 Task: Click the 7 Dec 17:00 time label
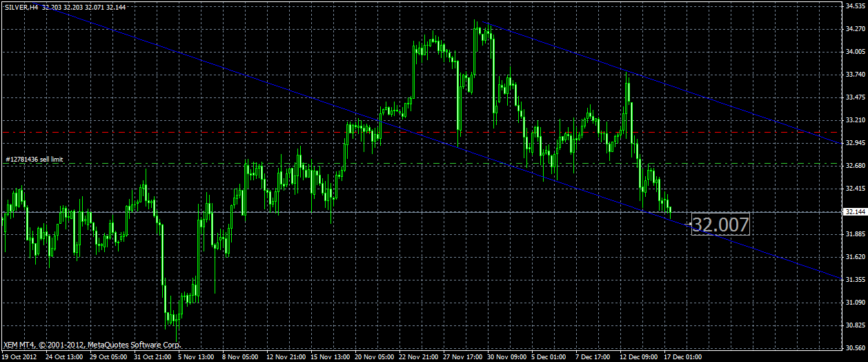(593, 357)
